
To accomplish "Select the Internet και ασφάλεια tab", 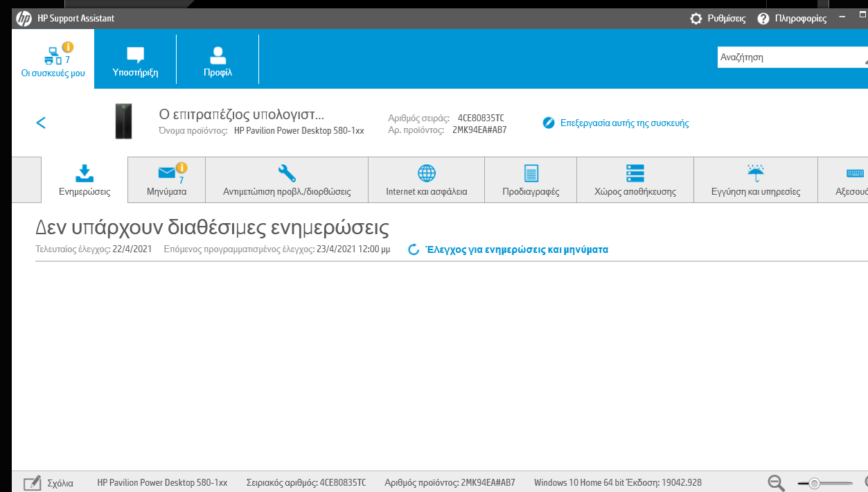I will (x=426, y=180).
